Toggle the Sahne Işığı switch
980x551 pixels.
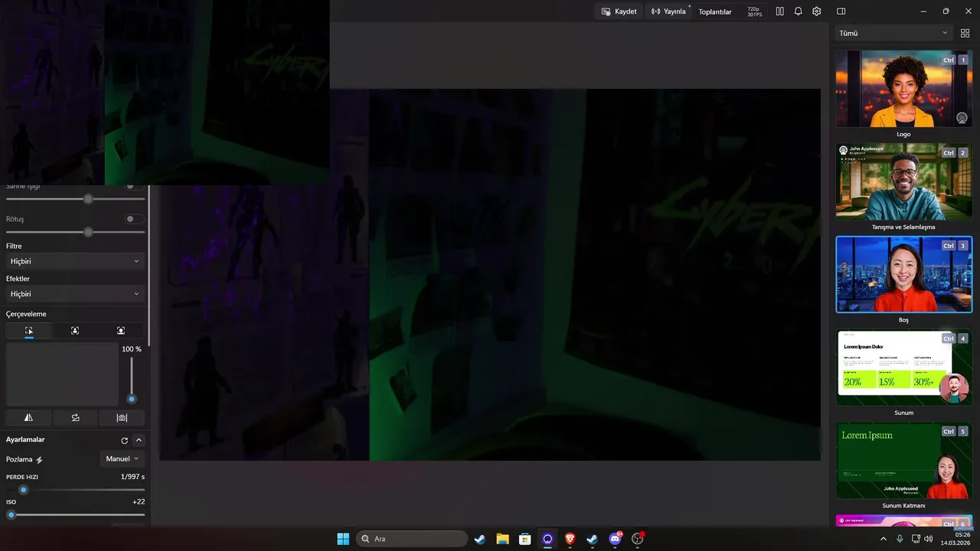(x=134, y=186)
